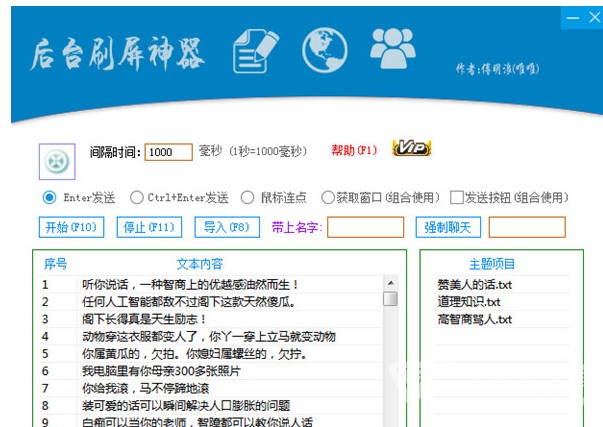Viewport: 603px width, 427px height.
Task: Select the 获取窗口 radio option
Action: pos(327,197)
